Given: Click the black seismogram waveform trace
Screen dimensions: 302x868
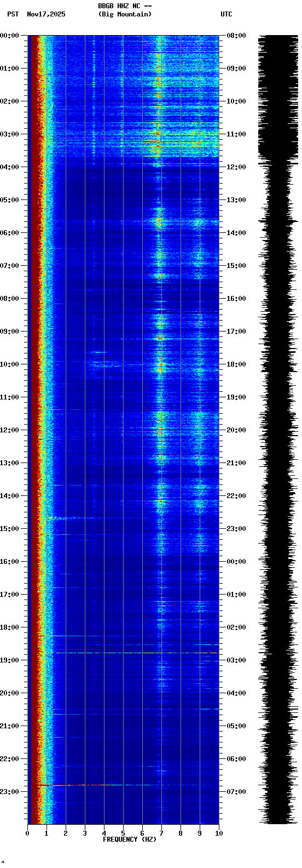Looking at the screenshot, I should pyautogui.click(x=278, y=430).
